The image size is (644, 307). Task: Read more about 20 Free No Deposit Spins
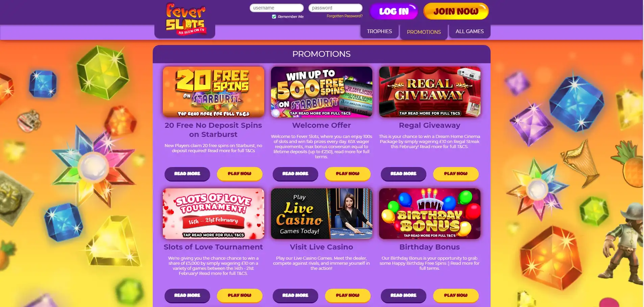pos(187,174)
